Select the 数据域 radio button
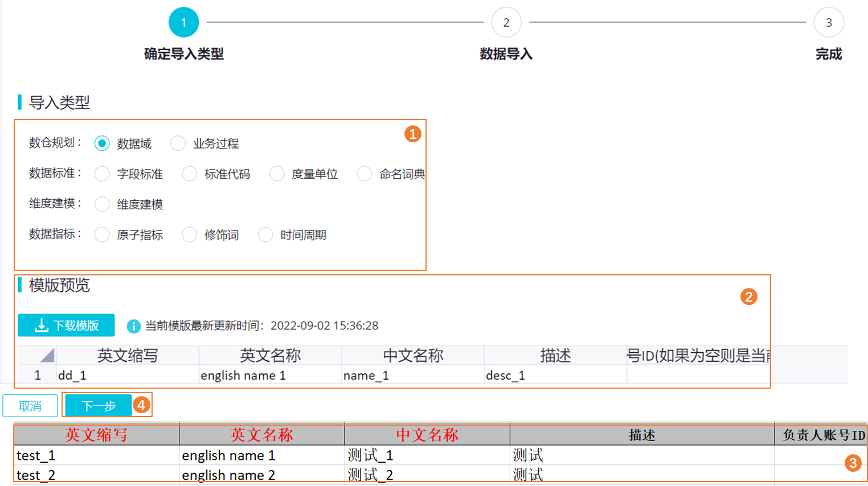The image size is (868, 486). [x=102, y=143]
